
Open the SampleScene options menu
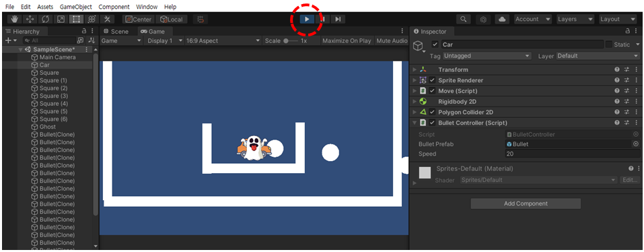86,49
